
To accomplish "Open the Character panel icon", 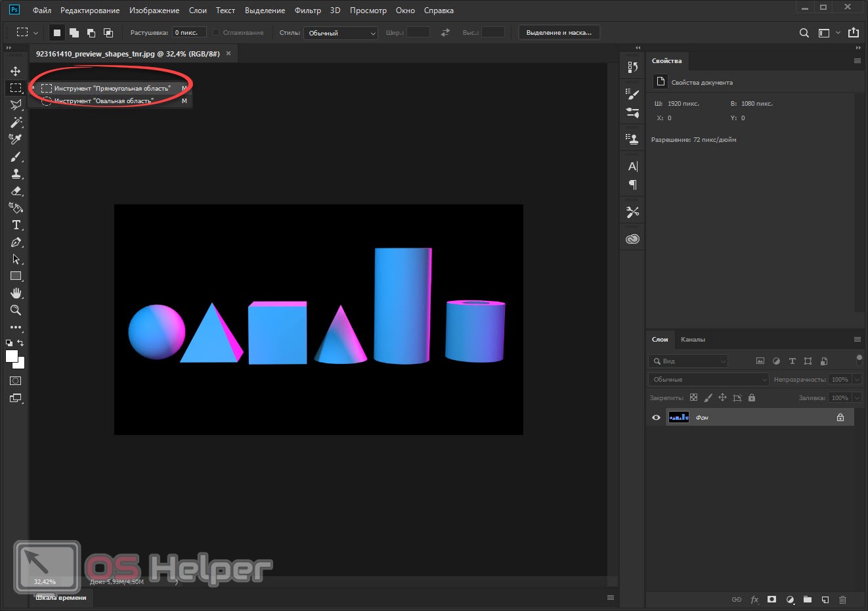I will click(x=632, y=166).
